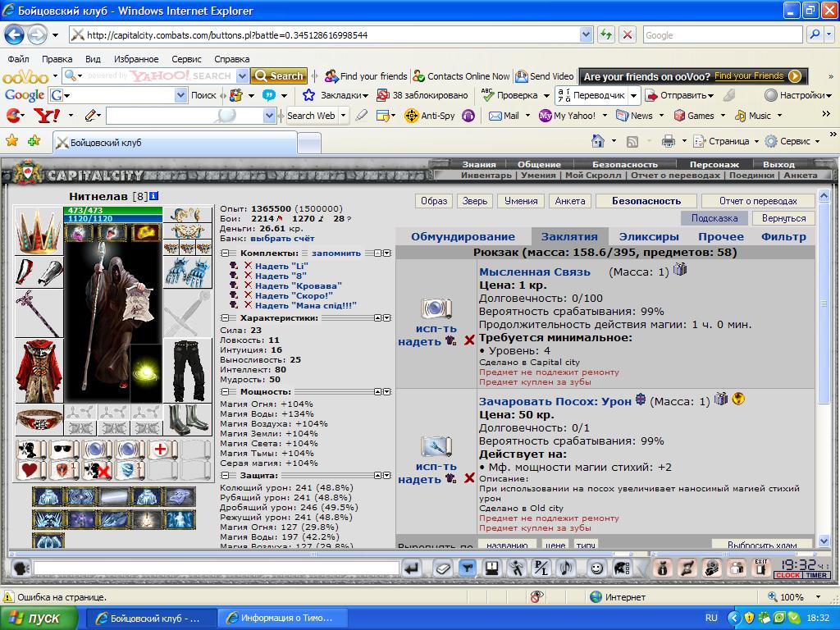
Task: Click the Вернуться button
Action: (783, 218)
